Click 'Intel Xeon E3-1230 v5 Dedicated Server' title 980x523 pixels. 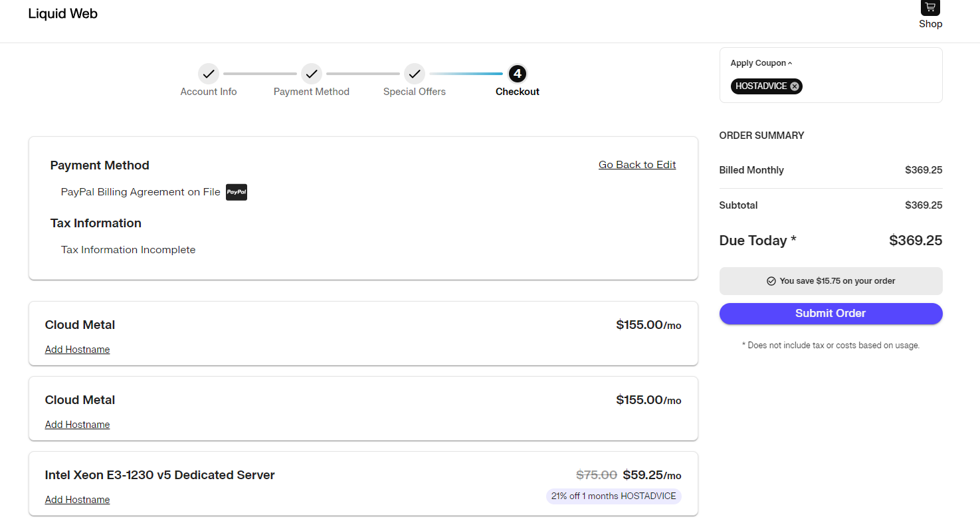point(160,475)
